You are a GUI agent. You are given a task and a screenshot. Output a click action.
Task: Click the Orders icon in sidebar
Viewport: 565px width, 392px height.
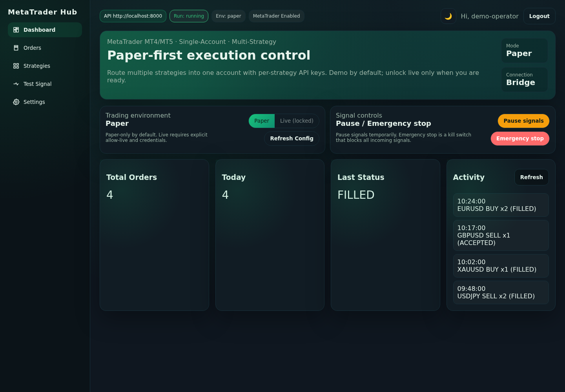[x=16, y=48]
